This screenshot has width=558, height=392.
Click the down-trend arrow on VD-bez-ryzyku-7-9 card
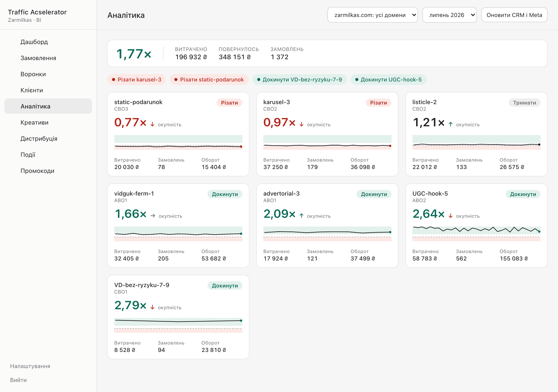point(152,307)
